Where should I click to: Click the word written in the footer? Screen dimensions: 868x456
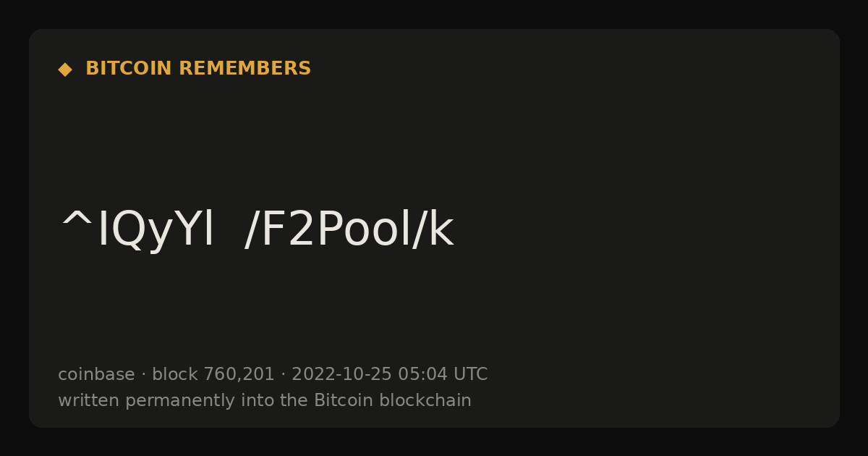point(89,400)
